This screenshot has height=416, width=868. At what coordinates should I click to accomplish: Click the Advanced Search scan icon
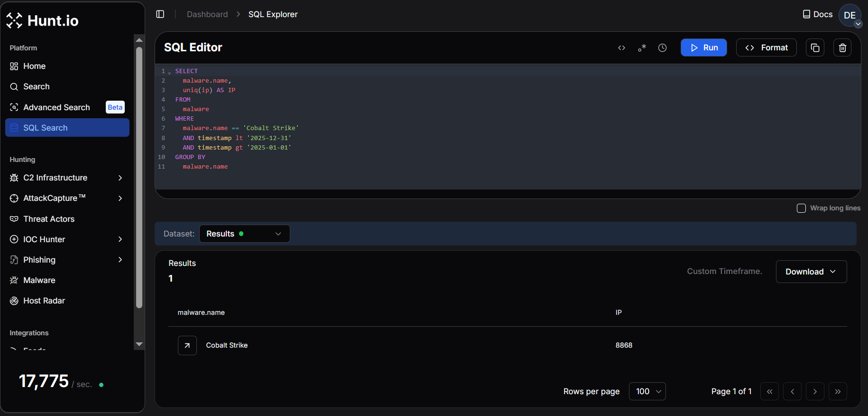pyautogui.click(x=14, y=107)
